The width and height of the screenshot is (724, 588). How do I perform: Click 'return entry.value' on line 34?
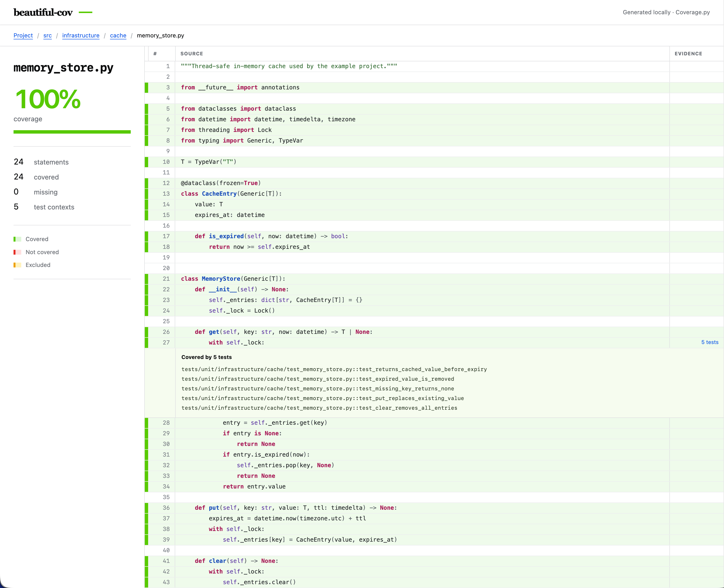pyautogui.click(x=254, y=486)
